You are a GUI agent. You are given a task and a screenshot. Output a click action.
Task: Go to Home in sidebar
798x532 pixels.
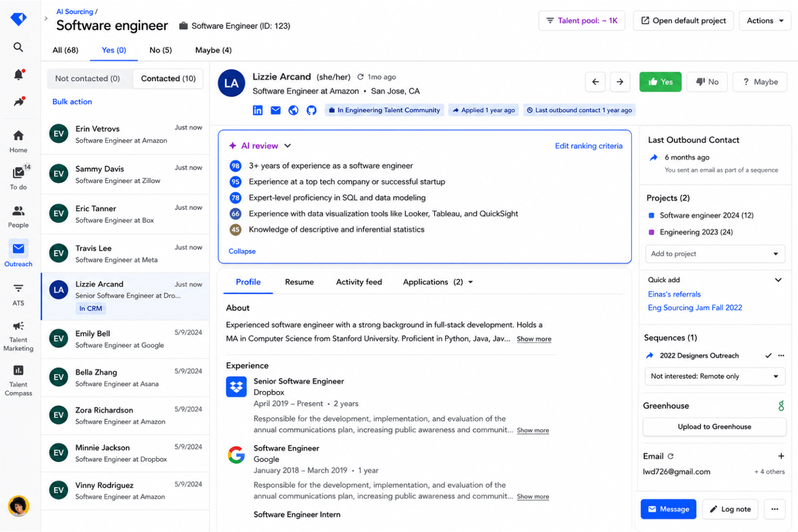point(18,141)
